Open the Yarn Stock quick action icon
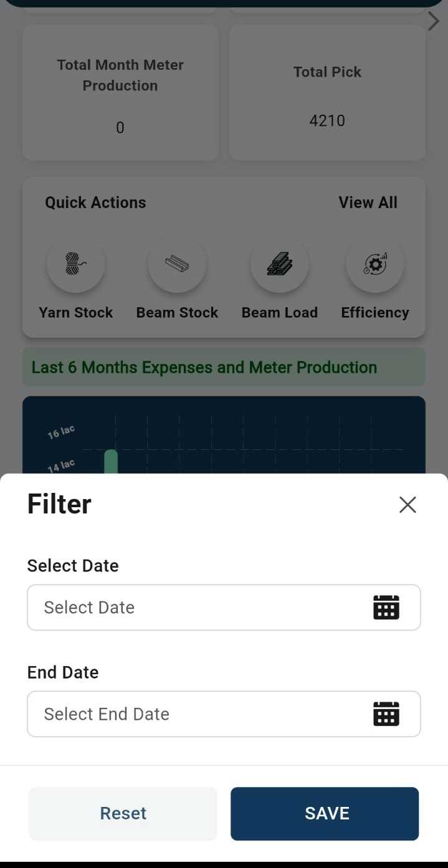The width and height of the screenshot is (448, 868). coord(76,264)
